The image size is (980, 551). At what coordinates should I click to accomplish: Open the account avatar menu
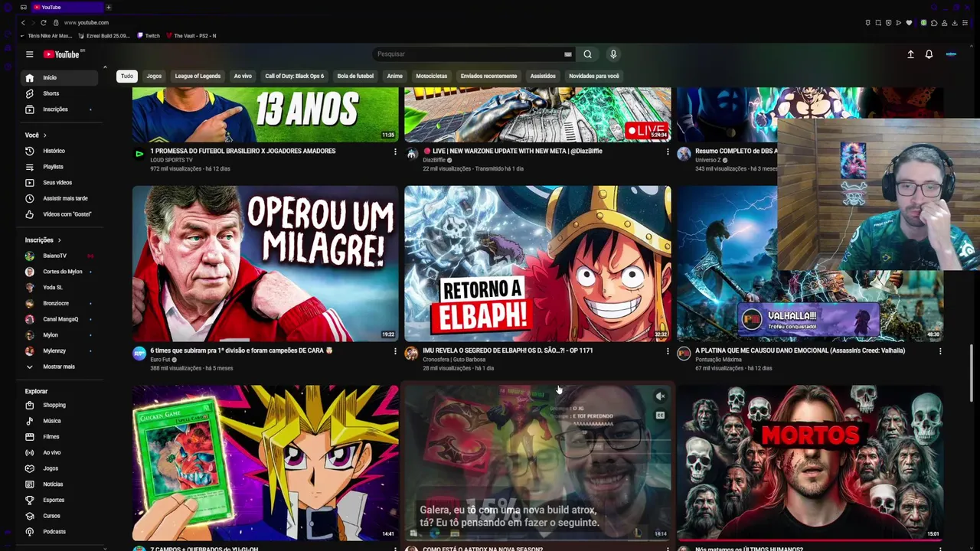click(x=951, y=54)
